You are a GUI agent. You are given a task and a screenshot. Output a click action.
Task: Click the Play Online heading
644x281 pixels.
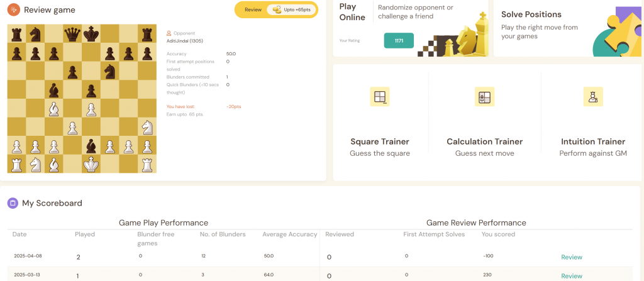[x=352, y=12]
